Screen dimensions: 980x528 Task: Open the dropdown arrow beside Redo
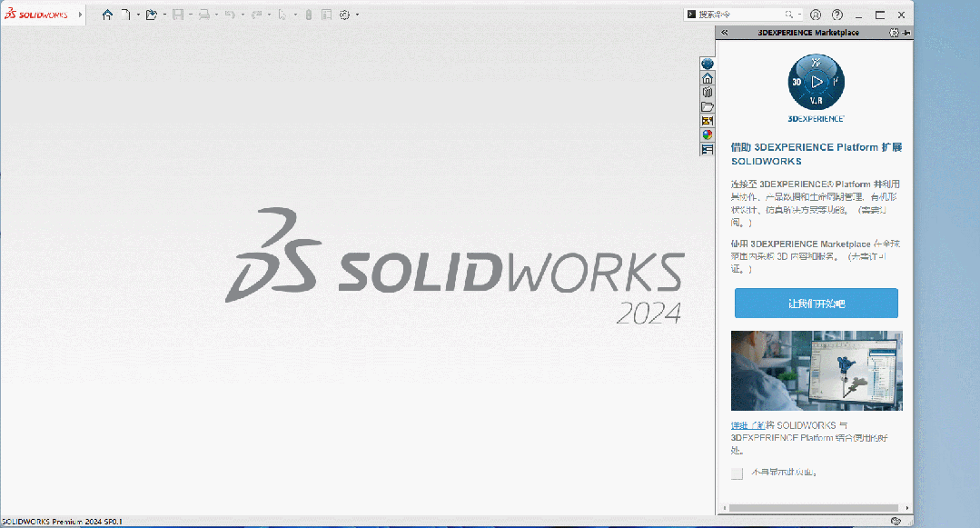(x=270, y=15)
